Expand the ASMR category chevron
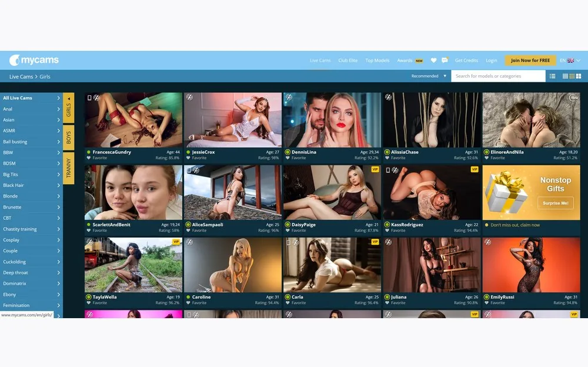This screenshot has height=367, width=588. pyautogui.click(x=58, y=131)
